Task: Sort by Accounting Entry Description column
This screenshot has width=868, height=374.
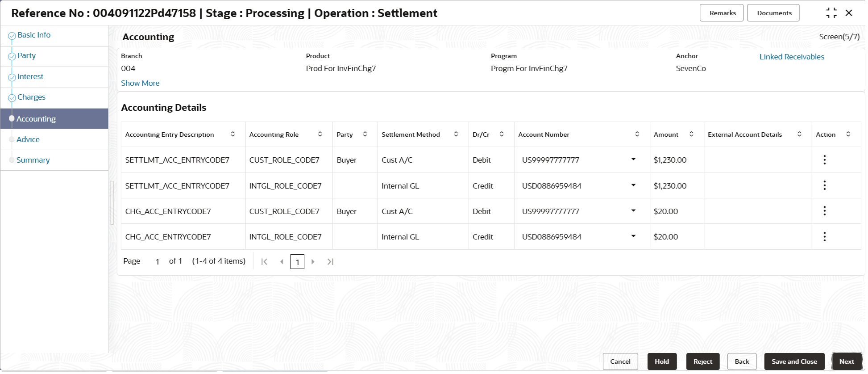Action: point(233,135)
